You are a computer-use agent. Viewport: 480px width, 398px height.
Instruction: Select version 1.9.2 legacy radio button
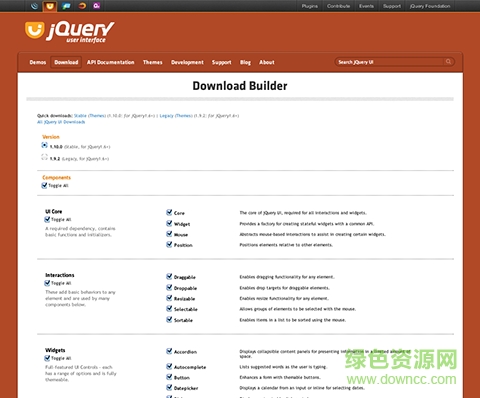44,157
